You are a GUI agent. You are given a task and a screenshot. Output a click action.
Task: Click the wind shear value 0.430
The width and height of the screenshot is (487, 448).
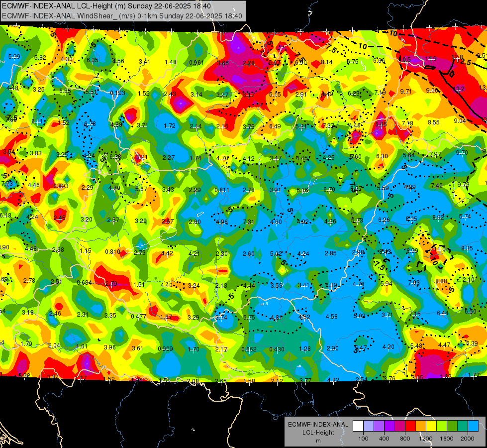point(277,349)
